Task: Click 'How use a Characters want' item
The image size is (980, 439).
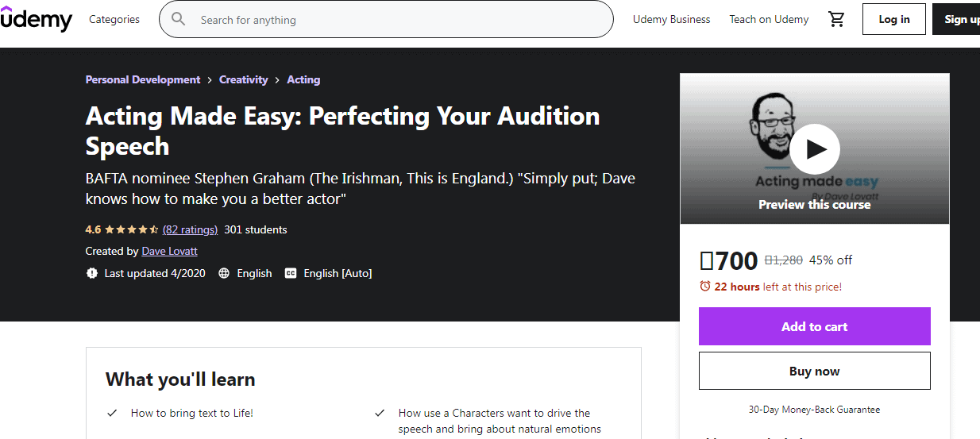Action: (x=500, y=421)
